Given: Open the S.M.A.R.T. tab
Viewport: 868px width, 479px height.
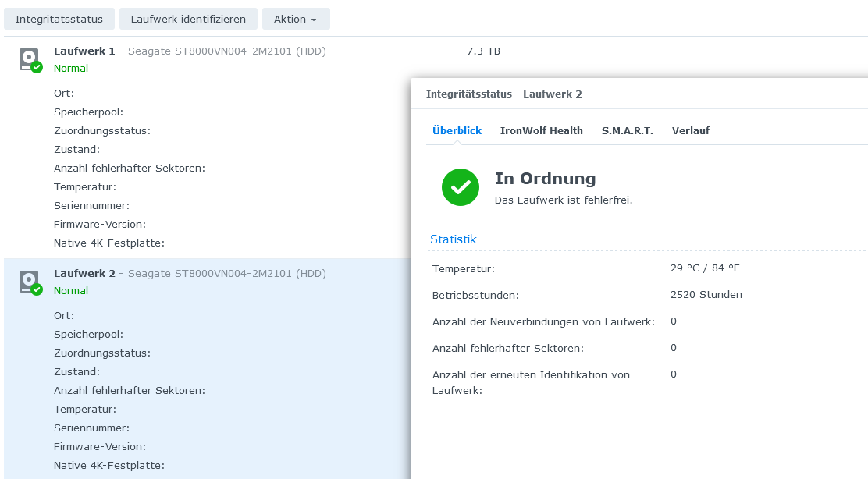Looking at the screenshot, I should (x=628, y=130).
